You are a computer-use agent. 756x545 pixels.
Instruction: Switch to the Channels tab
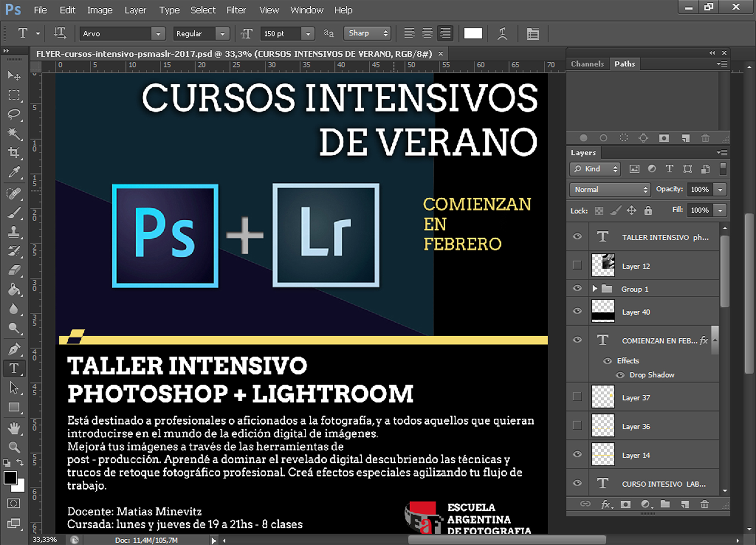pyautogui.click(x=587, y=64)
